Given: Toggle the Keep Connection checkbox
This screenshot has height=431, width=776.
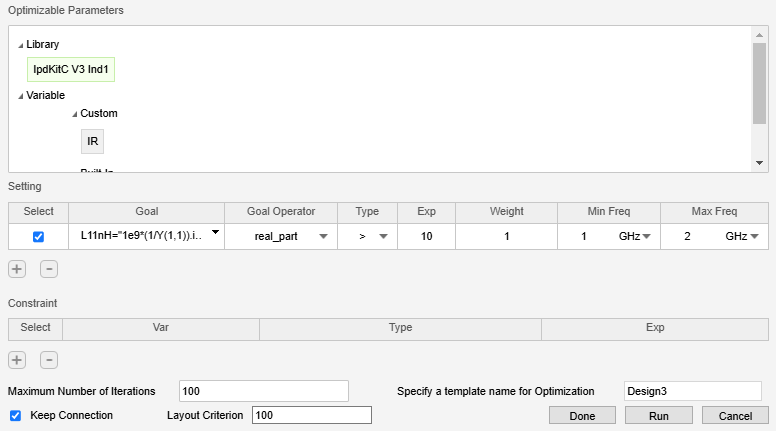Looking at the screenshot, I should tap(15, 415).
